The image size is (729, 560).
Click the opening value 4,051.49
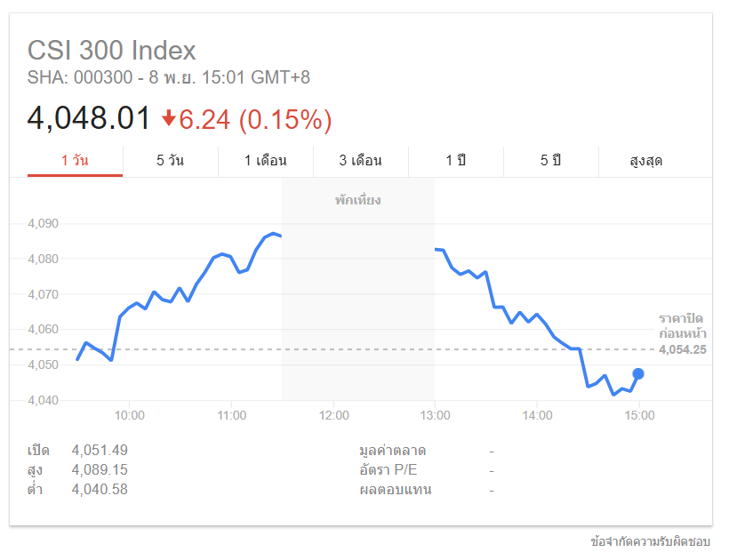pyautogui.click(x=100, y=450)
